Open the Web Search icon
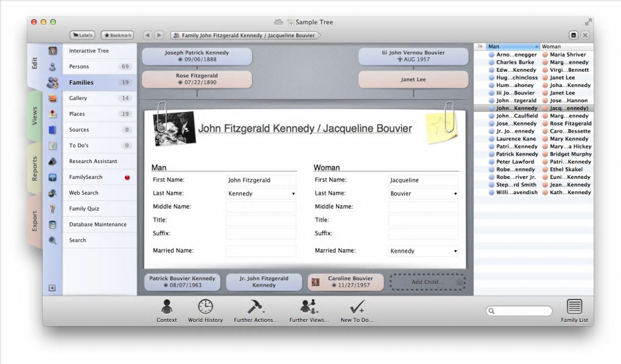 [52, 194]
